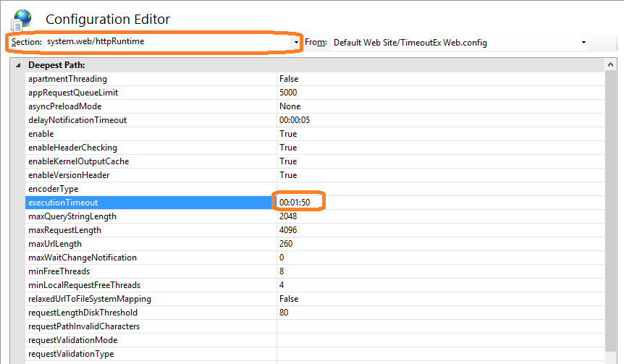Click the maxQueryStringLength value 2048
Screen dimensions: 624x364
288,216
